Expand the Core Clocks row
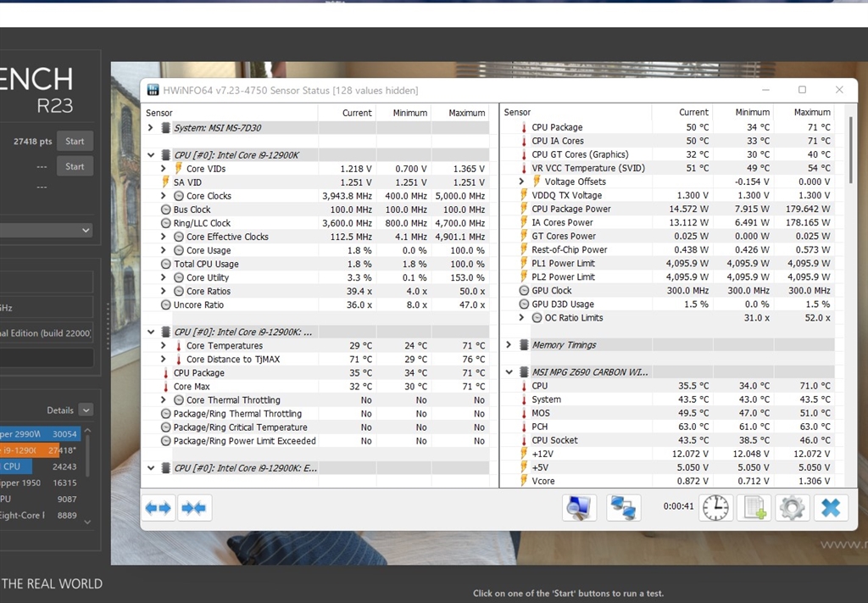The height and width of the screenshot is (603, 868). pos(164,195)
